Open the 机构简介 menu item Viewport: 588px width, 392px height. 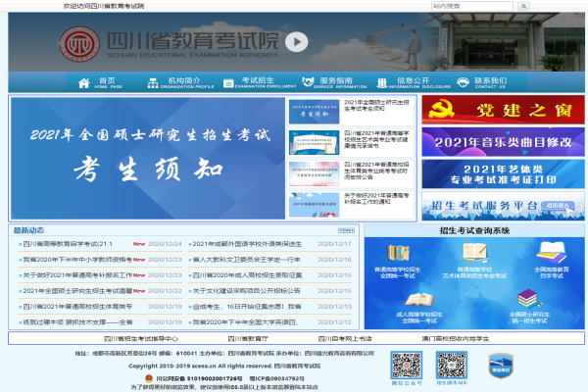coord(187,82)
